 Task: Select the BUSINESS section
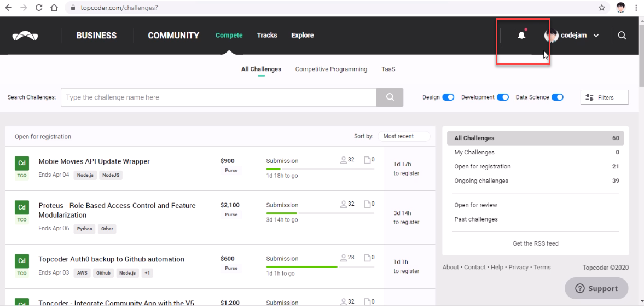96,36
